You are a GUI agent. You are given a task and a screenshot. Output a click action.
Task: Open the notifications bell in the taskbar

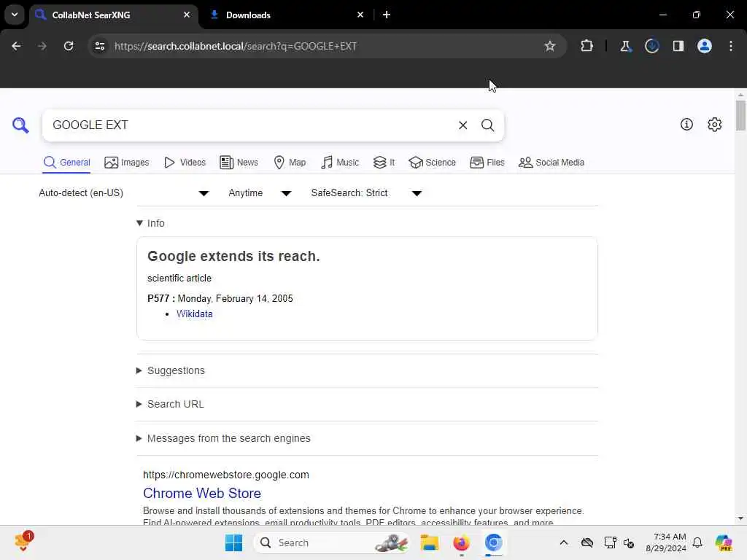click(697, 542)
